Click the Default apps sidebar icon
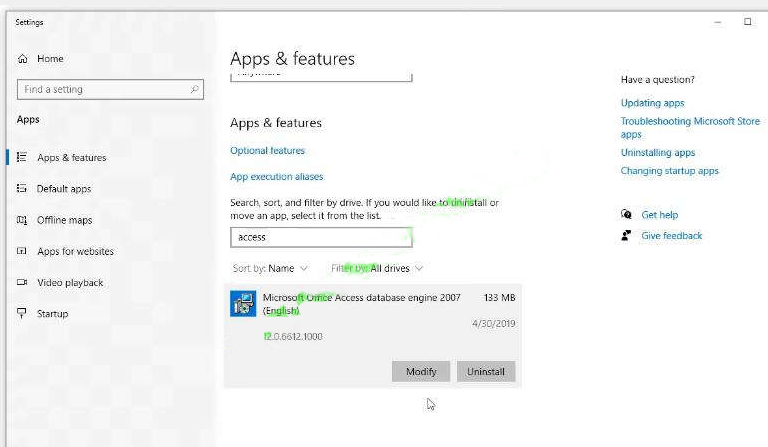Image resolution: width=768 pixels, height=447 pixels. coord(22,188)
